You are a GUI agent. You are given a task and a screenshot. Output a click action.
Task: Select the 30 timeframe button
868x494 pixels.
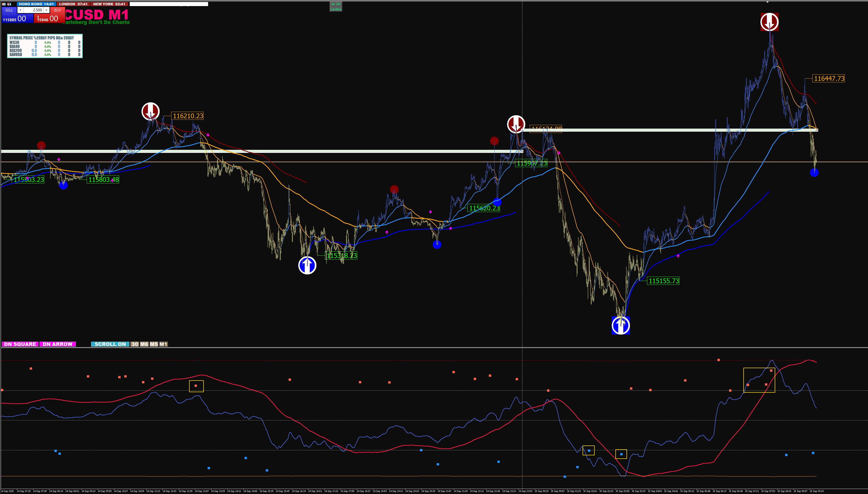(x=135, y=344)
